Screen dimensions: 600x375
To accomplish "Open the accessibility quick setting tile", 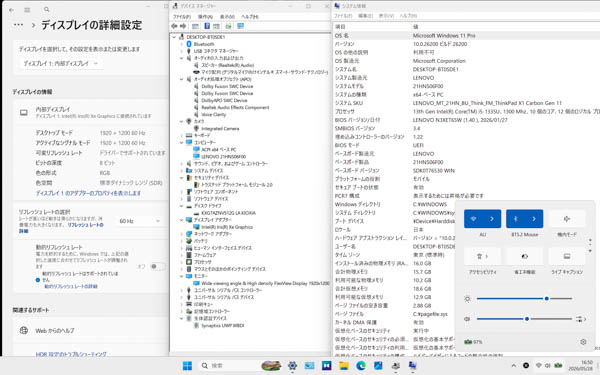I will pos(483,256).
